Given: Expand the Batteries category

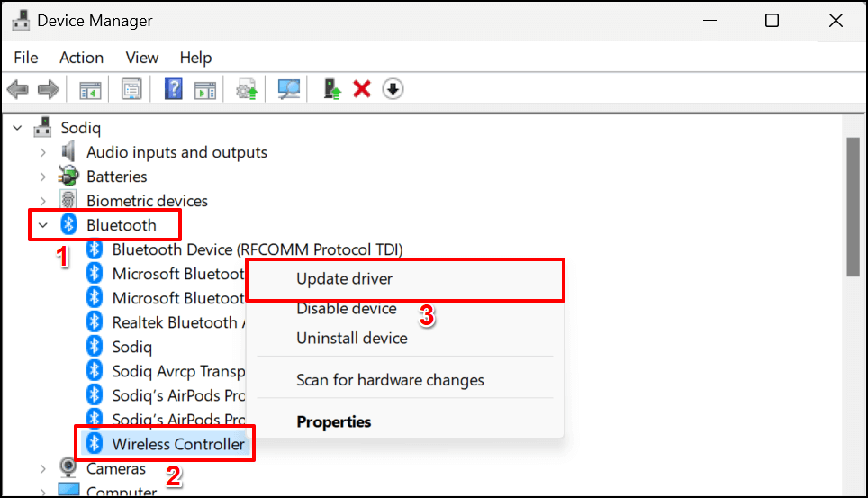Looking at the screenshot, I should 42,177.
